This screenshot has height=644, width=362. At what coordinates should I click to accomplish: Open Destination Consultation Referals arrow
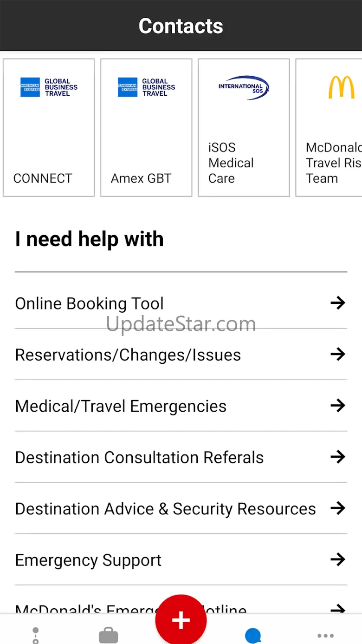coord(338,457)
